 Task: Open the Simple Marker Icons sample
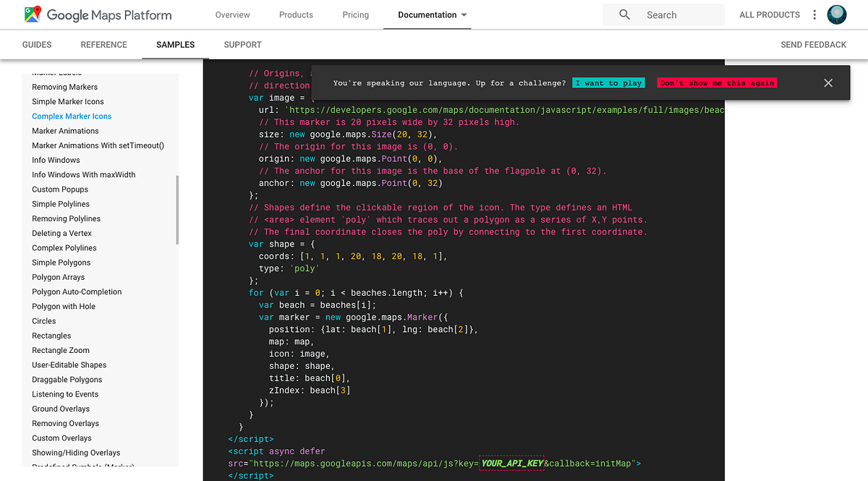point(67,101)
